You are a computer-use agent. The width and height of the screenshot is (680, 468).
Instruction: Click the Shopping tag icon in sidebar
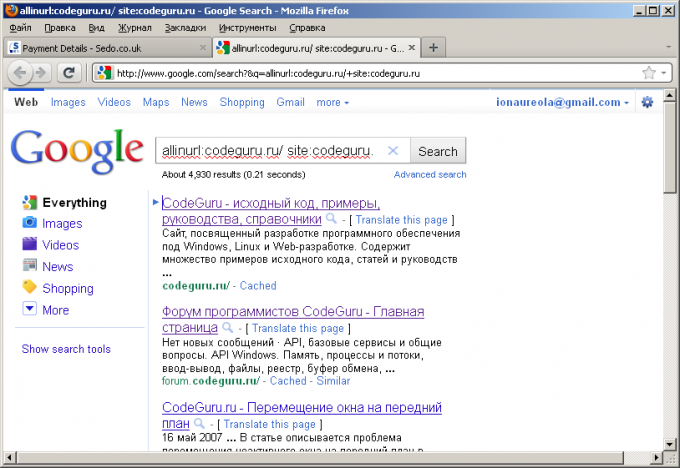(29, 287)
